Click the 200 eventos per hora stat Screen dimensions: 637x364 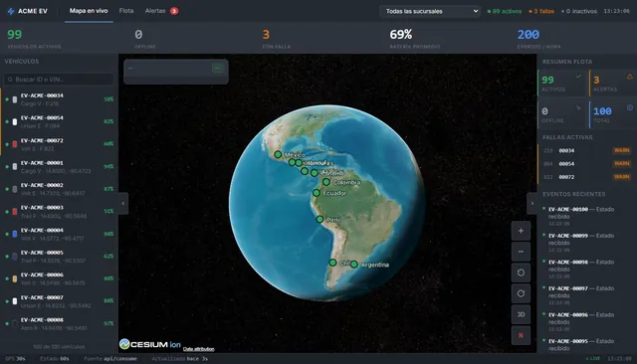click(538, 39)
